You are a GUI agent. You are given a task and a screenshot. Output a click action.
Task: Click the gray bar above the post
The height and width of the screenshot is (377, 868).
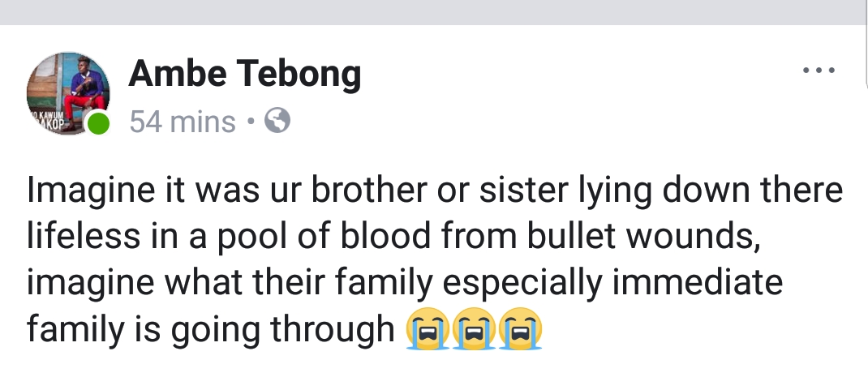[x=434, y=11]
